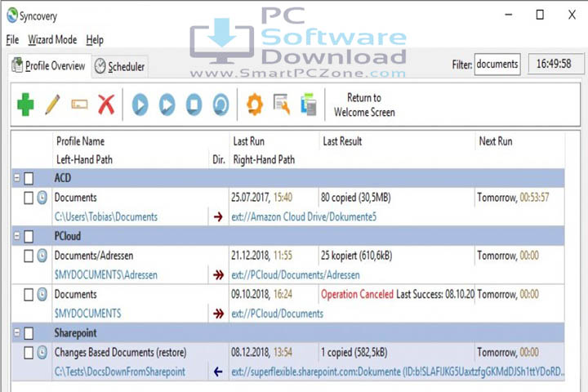Select path C:\Users\Tobias\Documents
The image size is (588, 392).
[x=106, y=216]
